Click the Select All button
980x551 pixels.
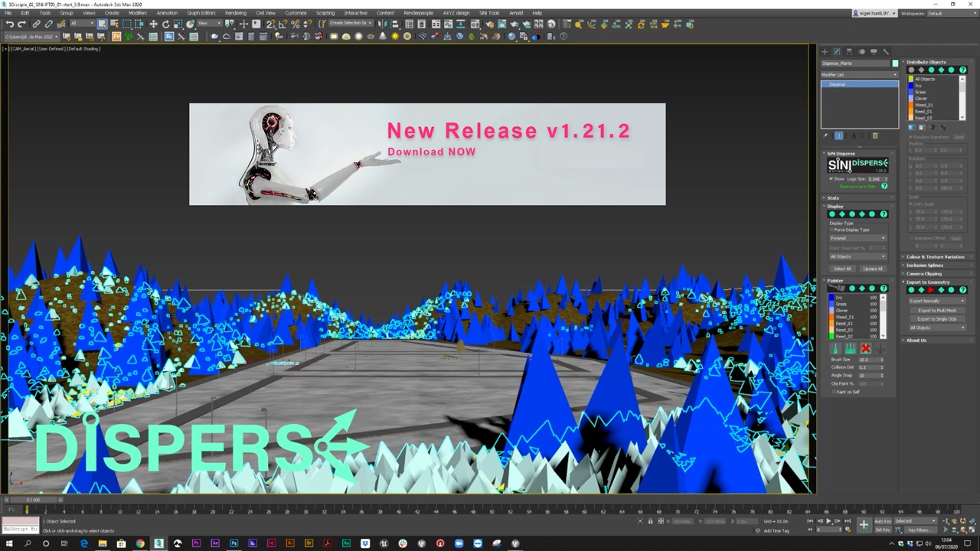(x=842, y=269)
